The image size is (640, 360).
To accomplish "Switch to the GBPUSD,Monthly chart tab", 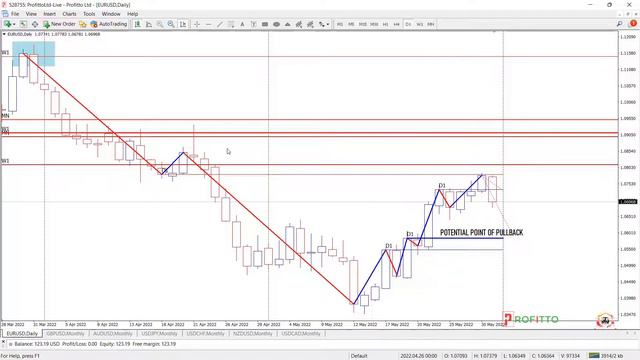I will [x=65, y=334].
